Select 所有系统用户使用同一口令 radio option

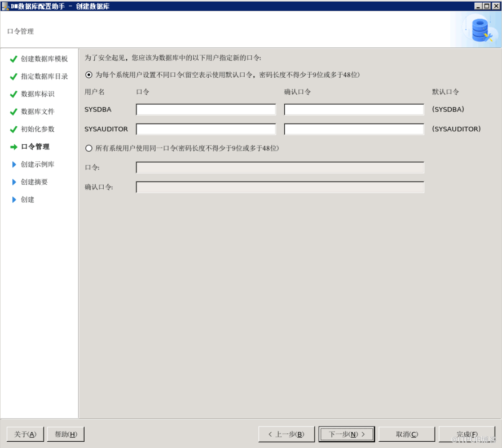coord(89,148)
